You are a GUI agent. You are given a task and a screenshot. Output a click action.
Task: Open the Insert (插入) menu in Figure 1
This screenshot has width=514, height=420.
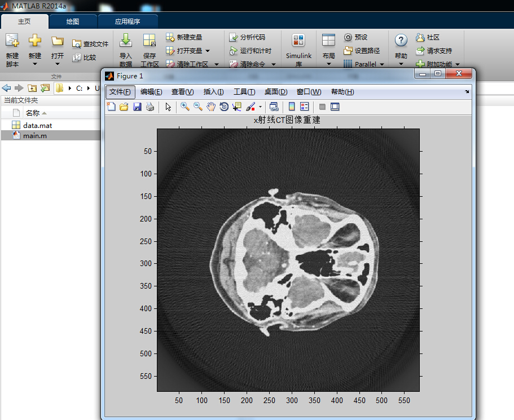click(x=213, y=92)
